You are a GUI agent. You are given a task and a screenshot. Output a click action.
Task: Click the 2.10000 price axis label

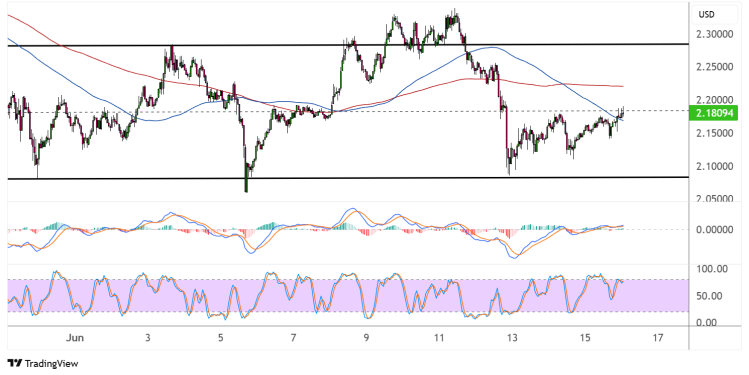point(715,166)
